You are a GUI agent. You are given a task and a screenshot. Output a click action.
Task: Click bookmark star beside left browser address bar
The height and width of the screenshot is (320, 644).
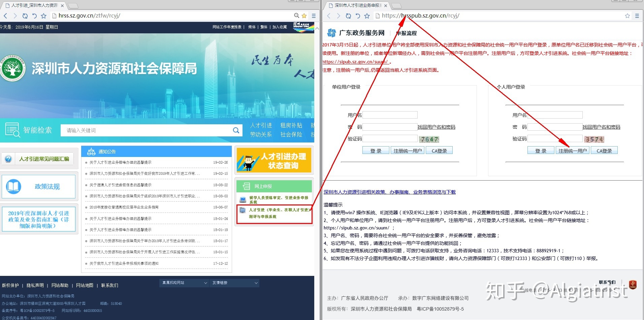(x=43, y=16)
